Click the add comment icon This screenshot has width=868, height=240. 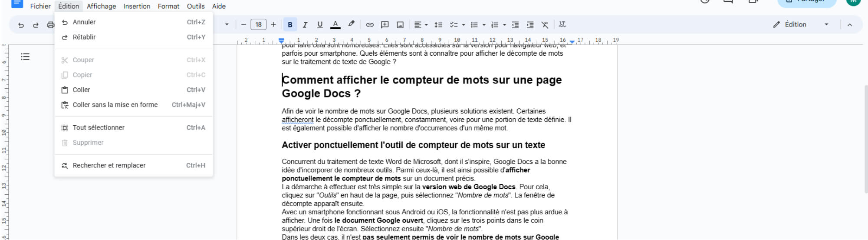coord(385,25)
